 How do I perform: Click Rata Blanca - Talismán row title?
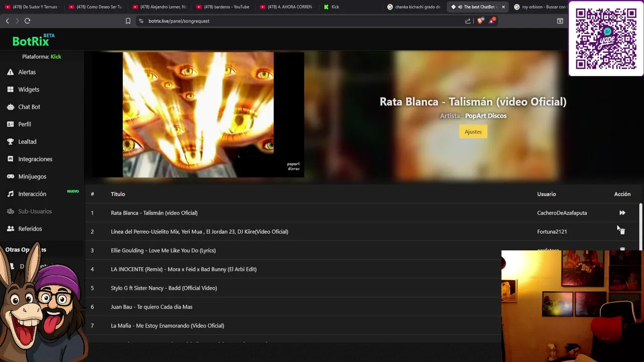pos(154,213)
